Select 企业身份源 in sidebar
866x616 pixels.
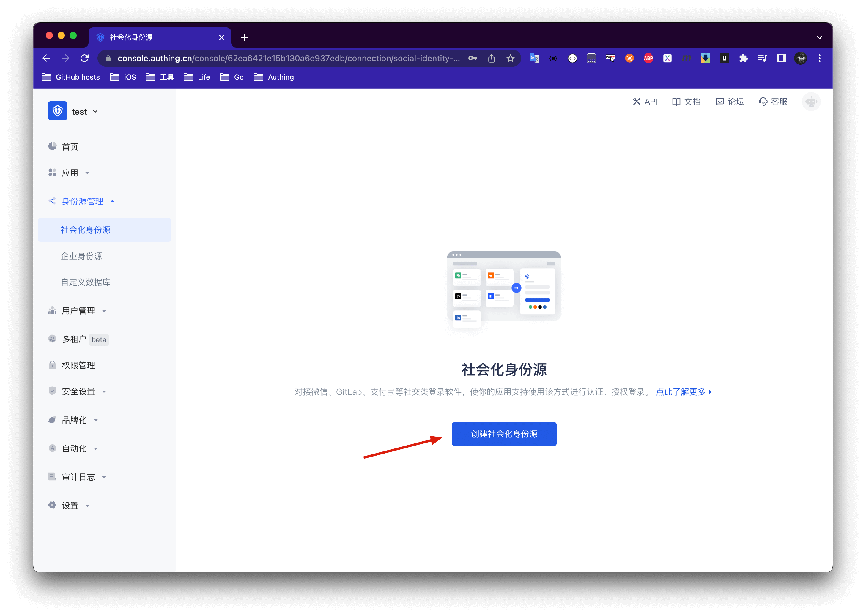pos(81,256)
